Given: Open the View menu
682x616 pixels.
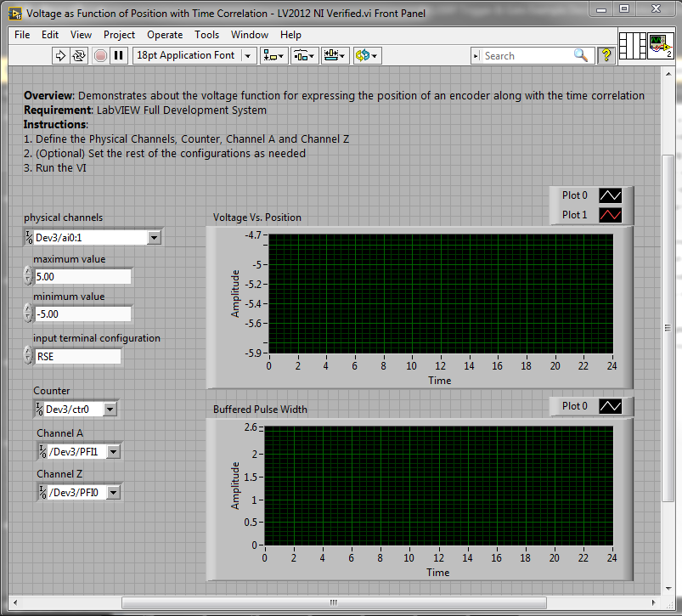Looking at the screenshot, I should (x=81, y=35).
